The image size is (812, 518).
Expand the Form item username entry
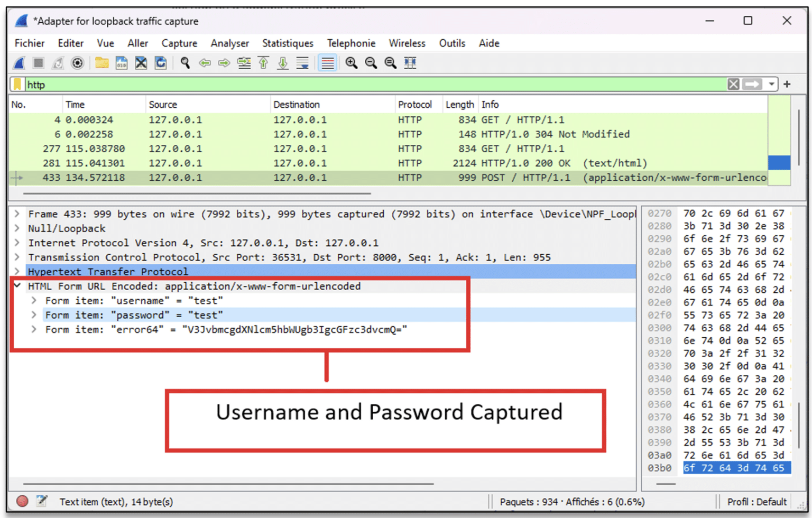point(34,300)
